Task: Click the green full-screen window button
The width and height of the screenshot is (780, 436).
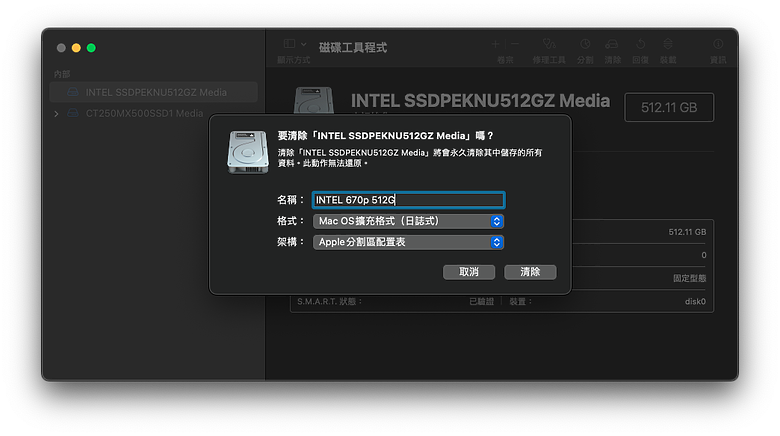Action: click(x=91, y=48)
